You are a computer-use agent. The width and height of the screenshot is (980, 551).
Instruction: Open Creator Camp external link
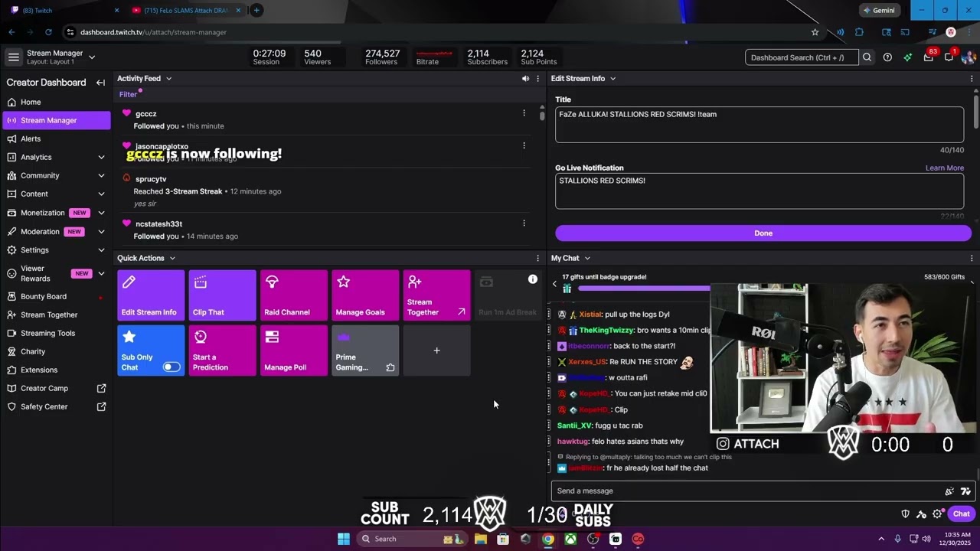(x=57, y=389)
